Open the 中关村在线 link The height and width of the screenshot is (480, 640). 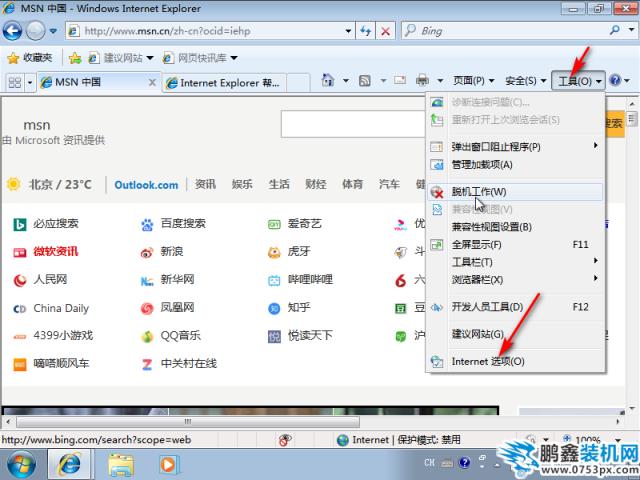pyautogui.click(x=189, y=363)
